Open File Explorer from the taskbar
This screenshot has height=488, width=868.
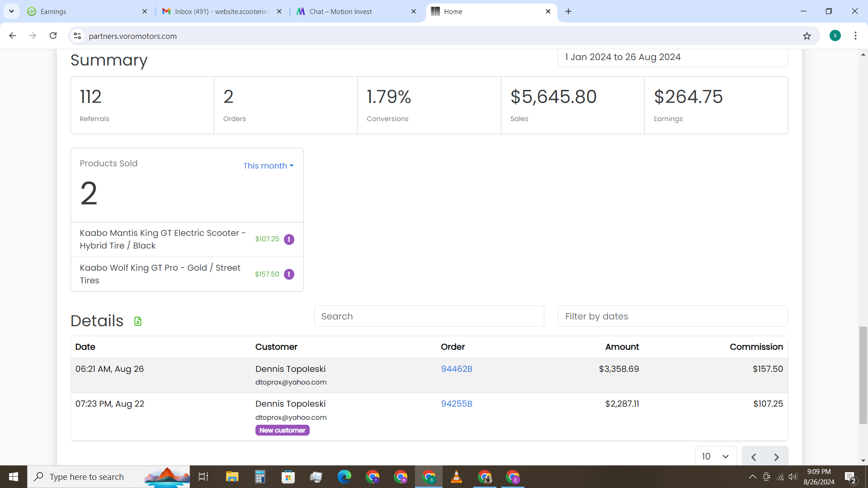click(x=232, y=477)
